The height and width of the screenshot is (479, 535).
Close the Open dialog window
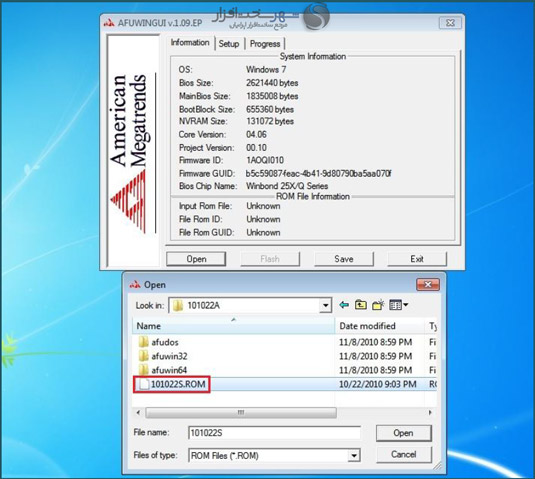pos(428,285)
